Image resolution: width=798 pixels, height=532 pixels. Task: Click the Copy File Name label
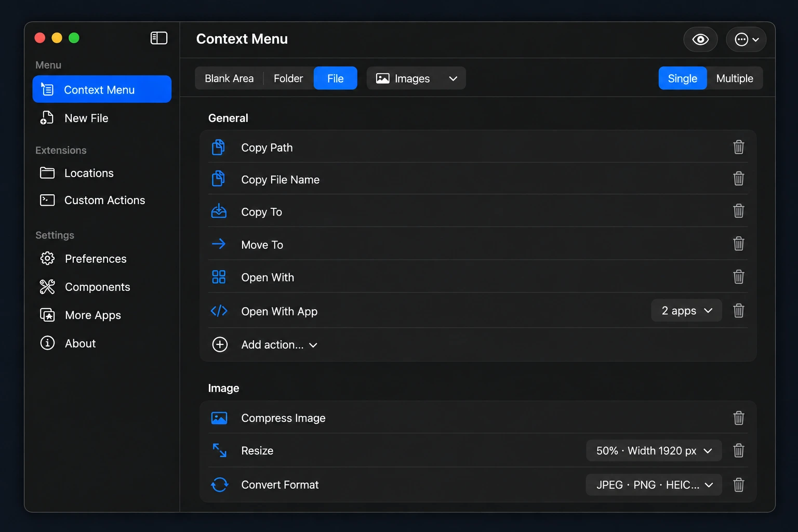(x=280, y=179)
